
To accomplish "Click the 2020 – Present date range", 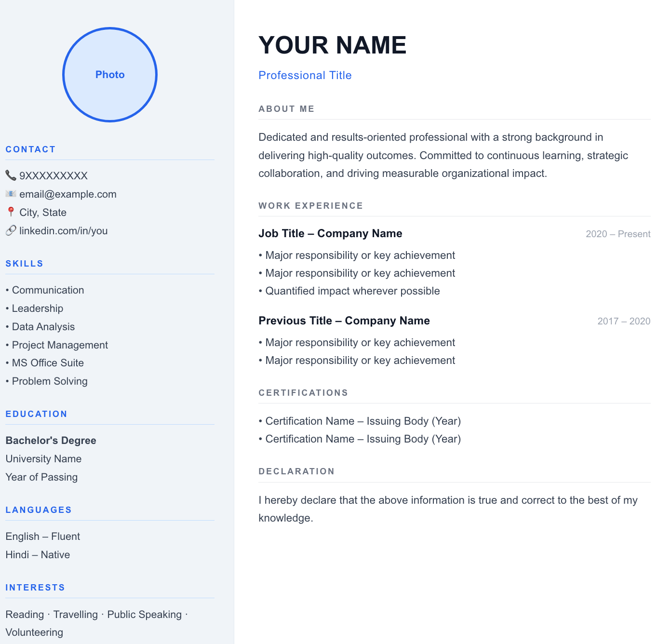I will 618,234.
